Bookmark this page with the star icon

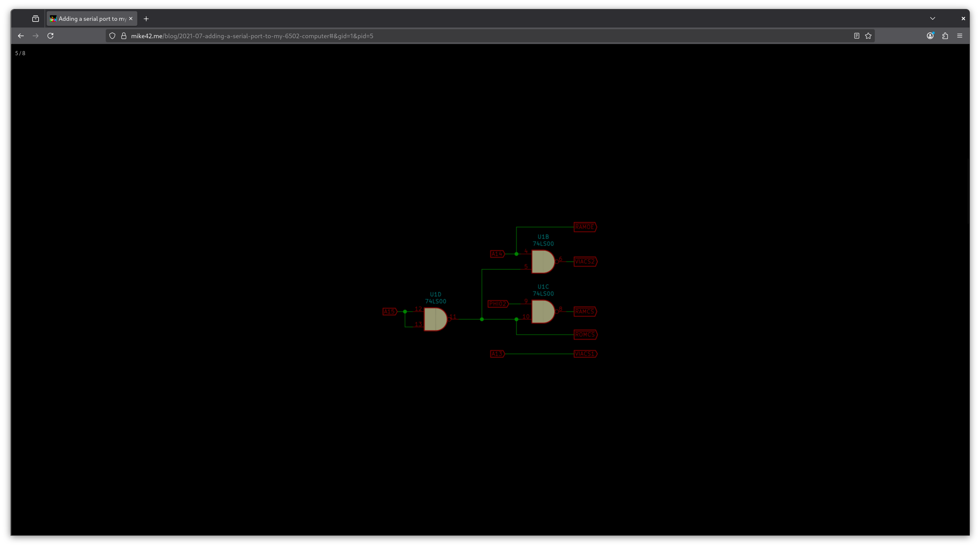868,36
